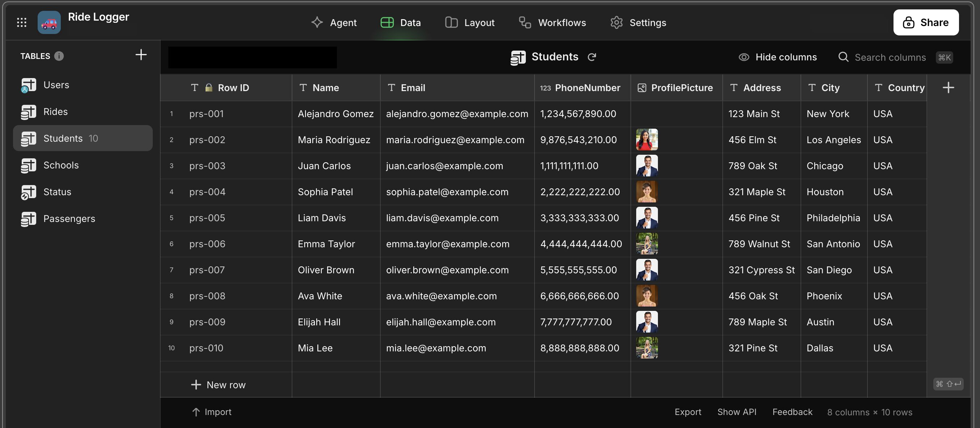Click Maria Rodriguez's profile picture thumbnail
980x428 pixels.
646,140
